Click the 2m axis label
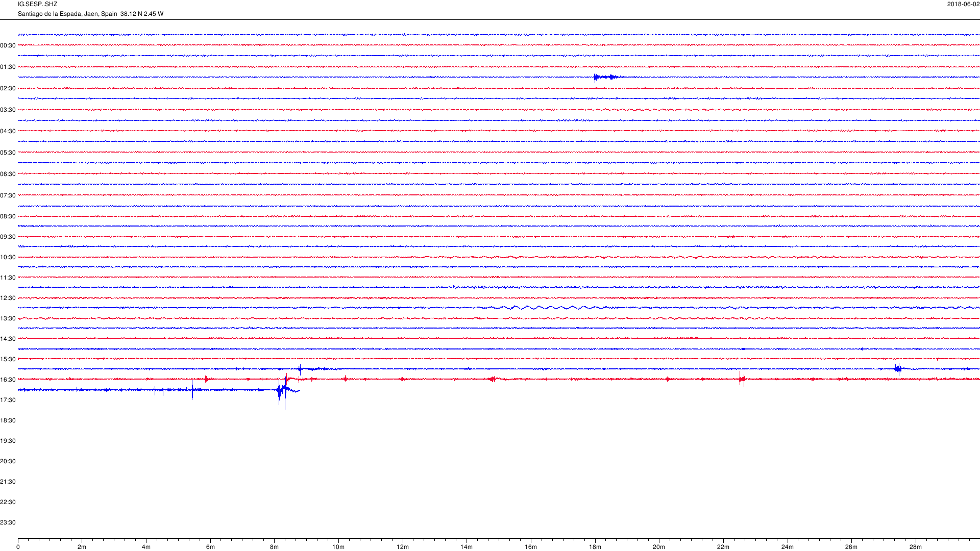Screen dimensions: 980x551 (82, 547)
